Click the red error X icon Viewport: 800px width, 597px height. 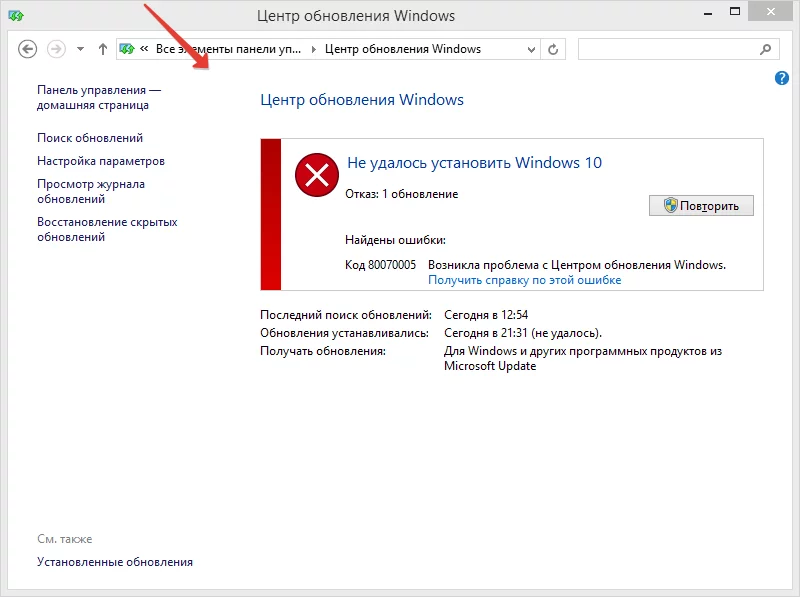[317, 175]
